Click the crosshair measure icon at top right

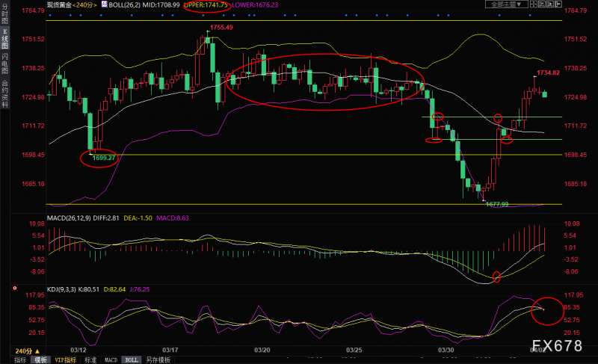[x=534, y=4]
